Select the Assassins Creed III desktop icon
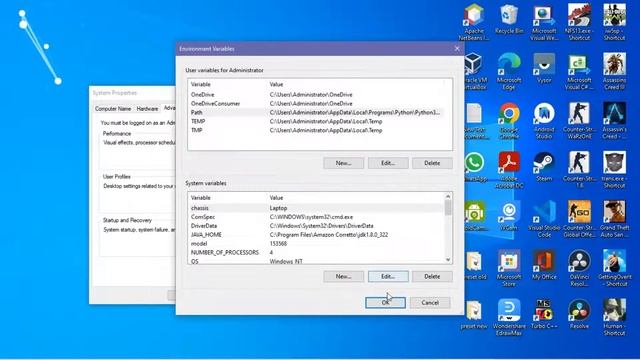 click(614, 71)
